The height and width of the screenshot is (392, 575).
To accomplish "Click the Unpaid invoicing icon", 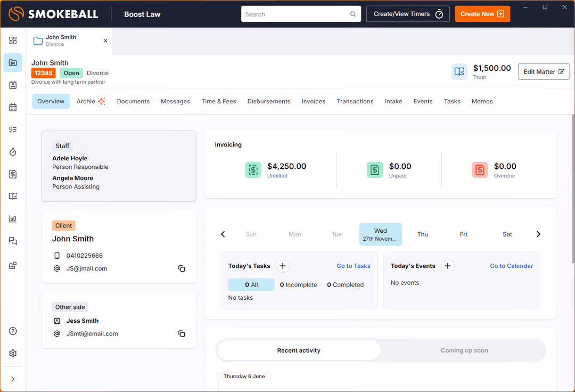I will 375,170.
